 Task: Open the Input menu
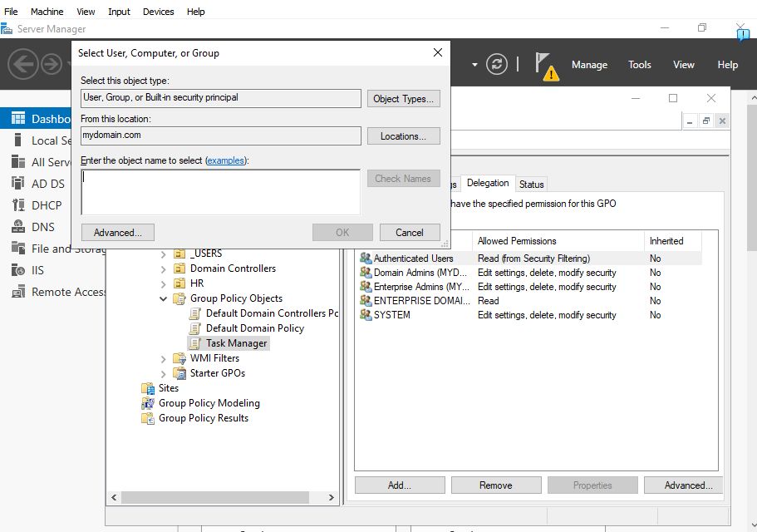(119, 11)
